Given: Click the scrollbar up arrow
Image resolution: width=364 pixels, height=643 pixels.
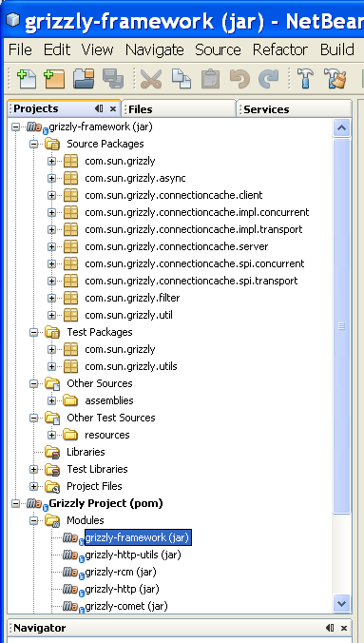Looking at the screenshot, I should point(341,128).
